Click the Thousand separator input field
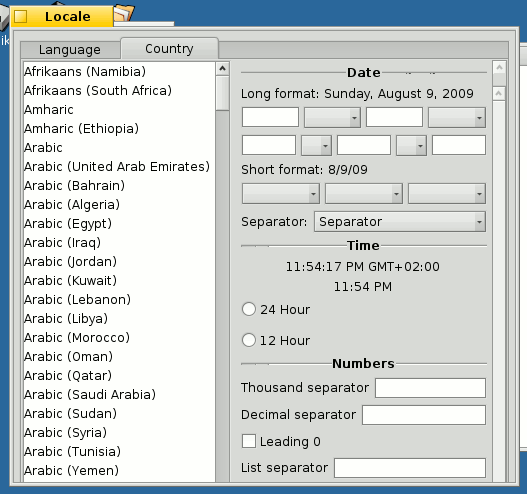This screenshot has height=494, width=527. point(430,388)
